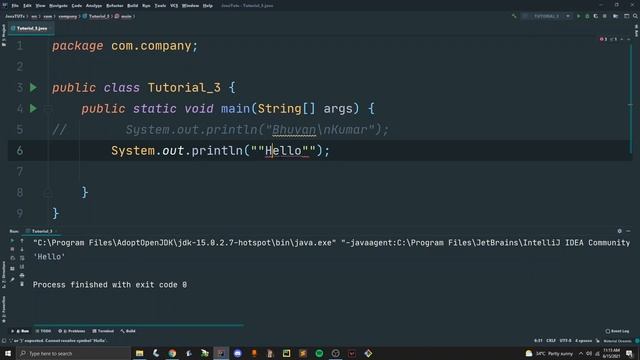Click the Build hammer icon in top toolbar
Screen dimensions: 640x360
514,16
